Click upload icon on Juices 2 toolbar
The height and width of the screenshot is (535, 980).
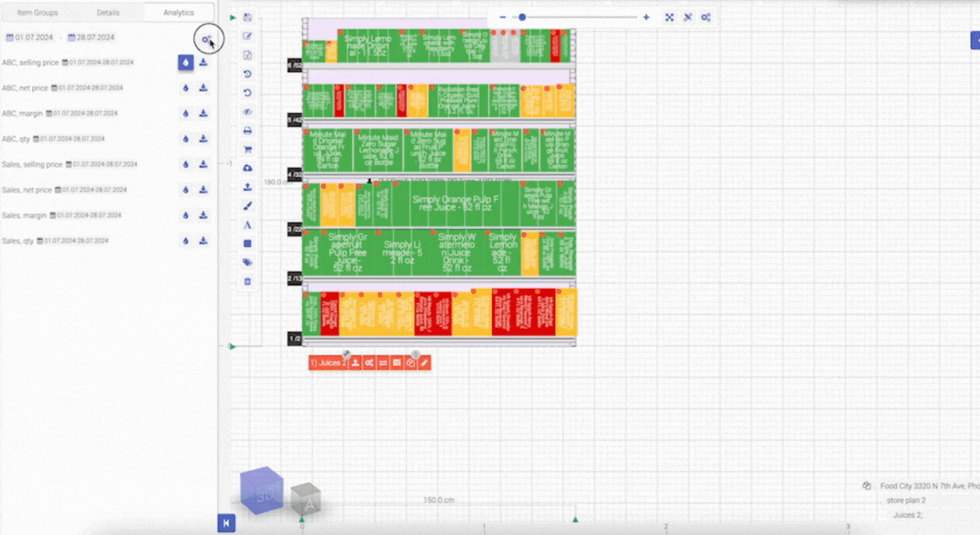[355, 363]
